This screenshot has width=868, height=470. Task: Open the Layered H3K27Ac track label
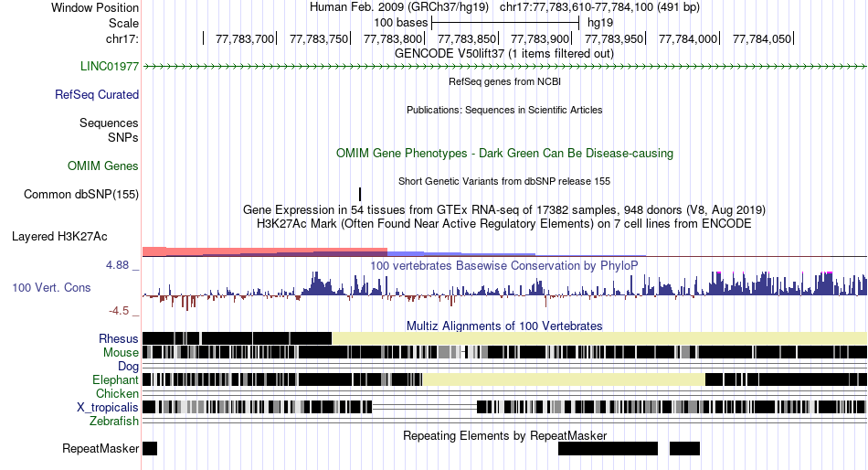(59, 237)
